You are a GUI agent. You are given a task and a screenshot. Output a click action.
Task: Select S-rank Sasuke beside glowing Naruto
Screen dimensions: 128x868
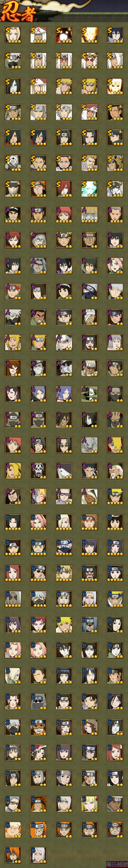[x=115, y=35]
